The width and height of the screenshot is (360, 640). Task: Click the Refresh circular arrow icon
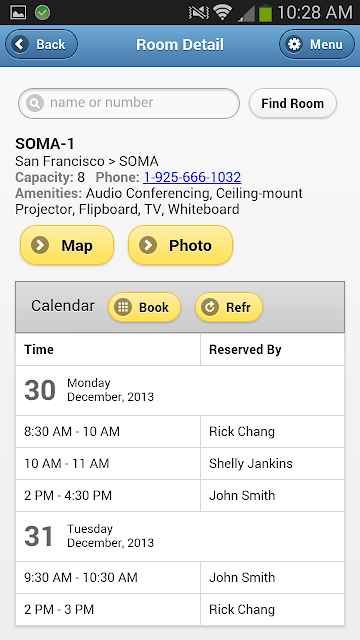pyautogui.click(x=210, y=307)
